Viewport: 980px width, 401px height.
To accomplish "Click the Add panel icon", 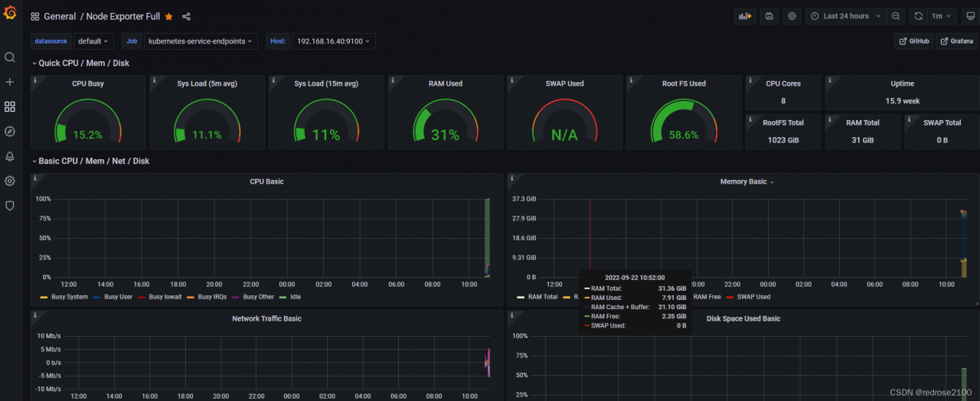I will [744, 16].
